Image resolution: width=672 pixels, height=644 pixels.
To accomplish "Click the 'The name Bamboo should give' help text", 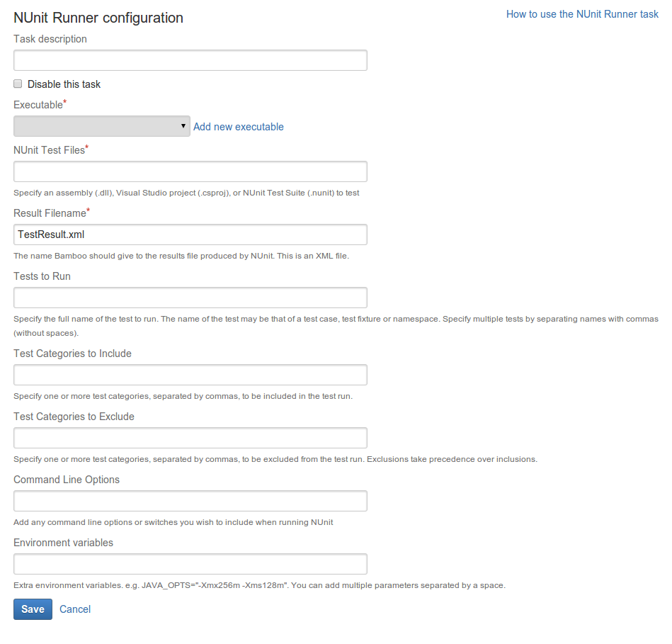I will (x=181, y=256).
